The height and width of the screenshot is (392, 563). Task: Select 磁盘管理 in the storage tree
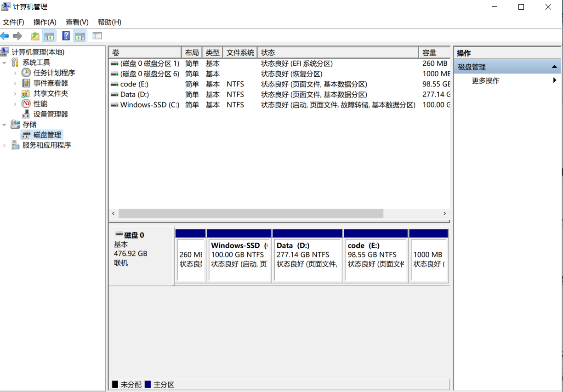pos(47,135)
